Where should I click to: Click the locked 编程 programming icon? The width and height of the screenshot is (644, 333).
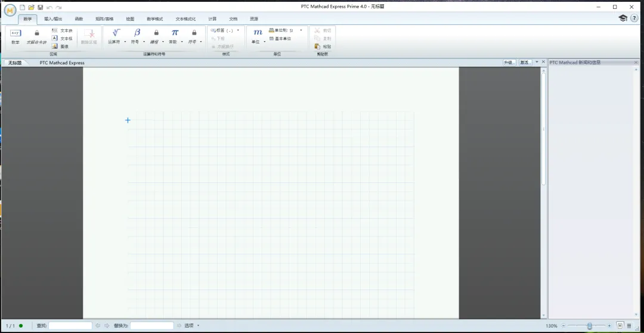click(156, 32)
